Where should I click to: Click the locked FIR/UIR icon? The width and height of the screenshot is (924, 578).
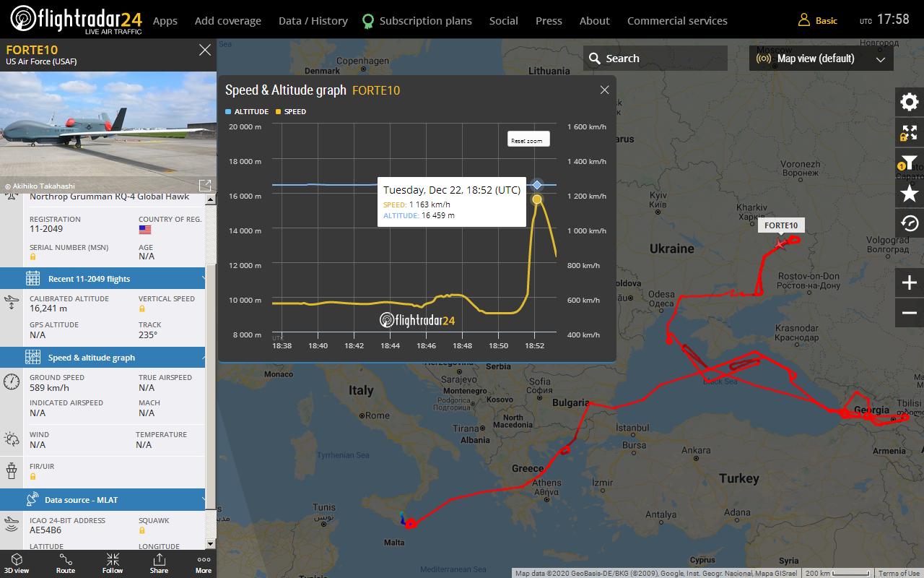pos(32,476)
